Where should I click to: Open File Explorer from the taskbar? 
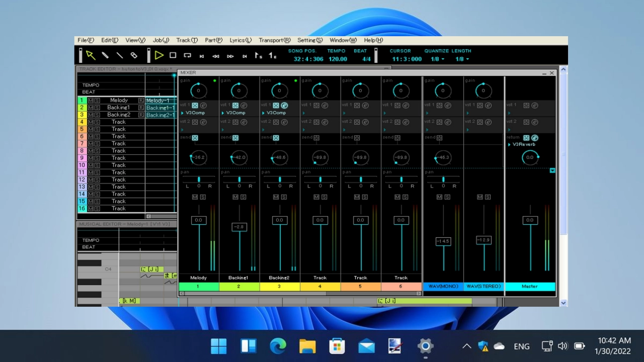[x=307, y=346]
